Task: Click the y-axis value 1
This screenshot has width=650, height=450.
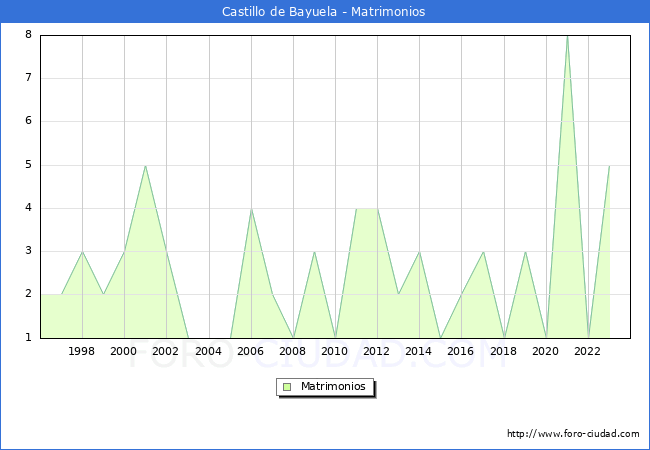Action: (28, 337)
